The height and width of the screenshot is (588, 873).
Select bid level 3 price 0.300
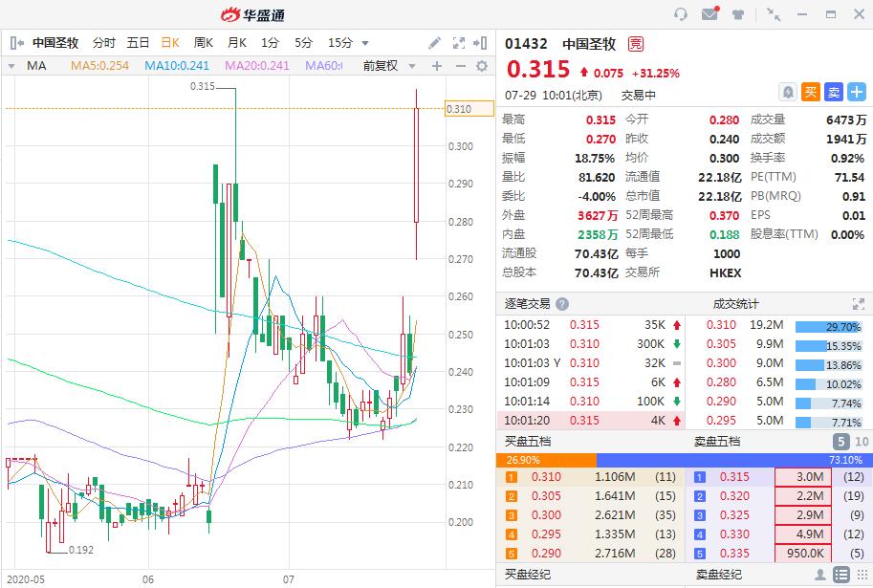click(546, 515)
